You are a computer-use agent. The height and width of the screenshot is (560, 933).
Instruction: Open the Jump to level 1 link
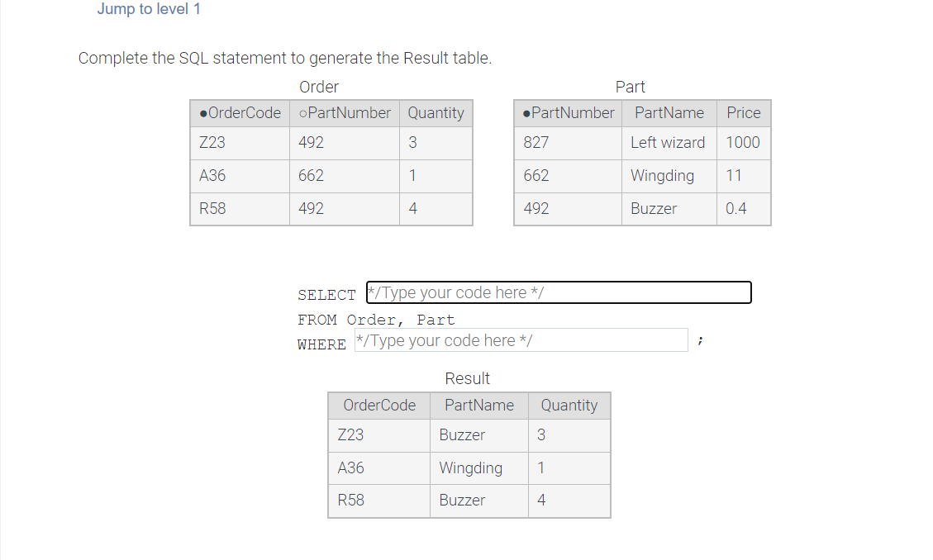(x=149, y=9)
